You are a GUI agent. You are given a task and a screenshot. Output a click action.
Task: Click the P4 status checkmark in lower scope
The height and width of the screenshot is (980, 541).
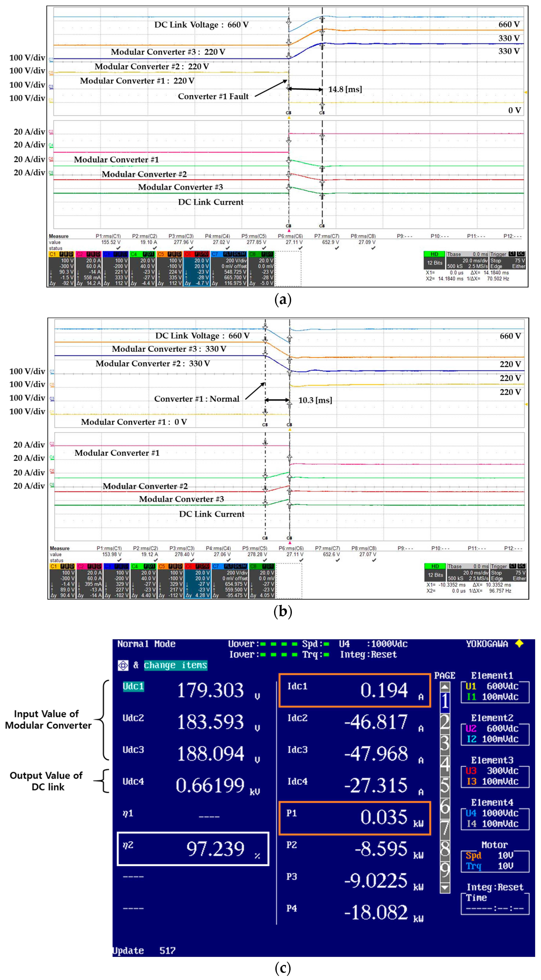click(x=228, y=560)
